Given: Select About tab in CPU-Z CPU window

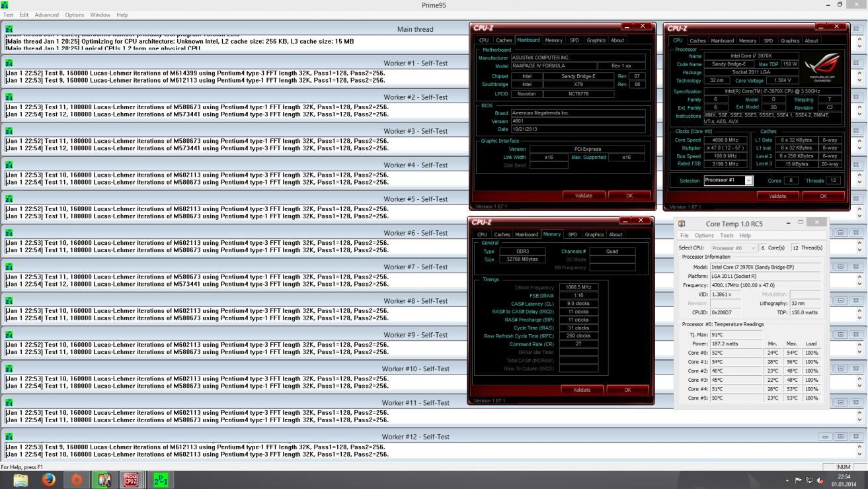Looking at the screenshot, I should (x=811, y=40).
